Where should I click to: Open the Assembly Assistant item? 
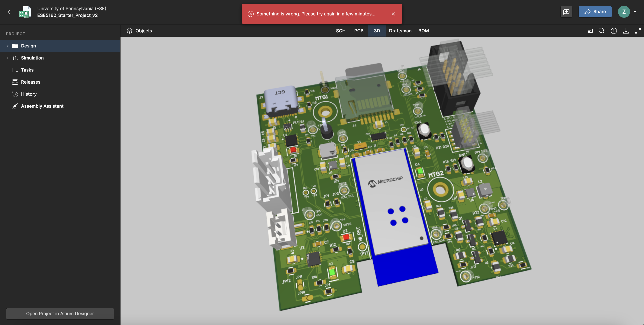point(42,106)
